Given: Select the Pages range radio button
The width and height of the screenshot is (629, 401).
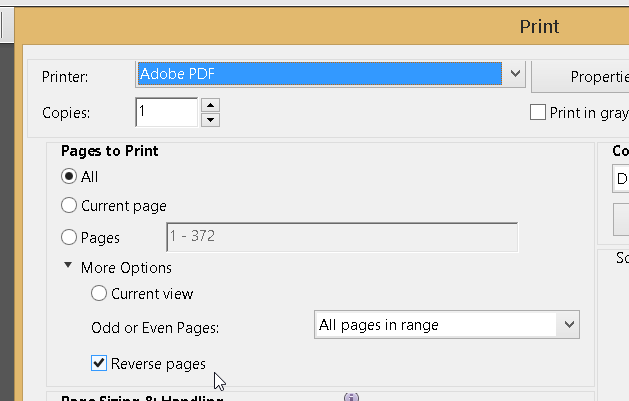Looking at the screenshot, I should pyautogui.click(x=69, y=237).
